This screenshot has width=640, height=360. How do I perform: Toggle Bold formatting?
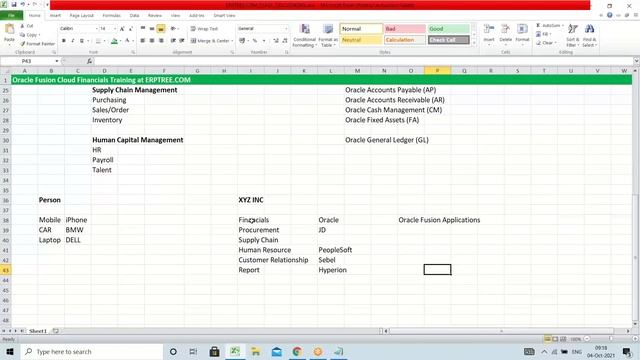[x=64, y=41]
